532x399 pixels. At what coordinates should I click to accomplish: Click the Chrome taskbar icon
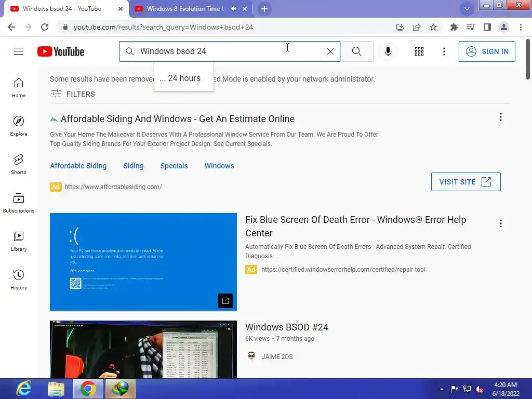tap(88, 389)
